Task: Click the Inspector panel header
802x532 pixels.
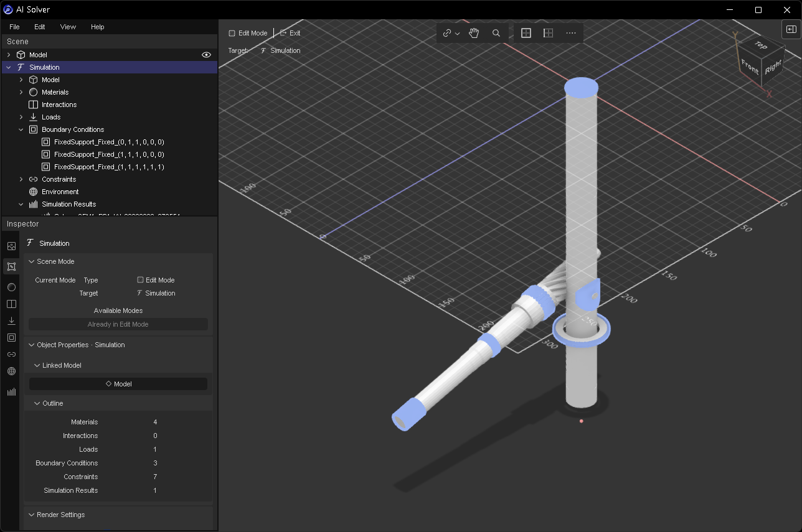Action: click(109, 224)
